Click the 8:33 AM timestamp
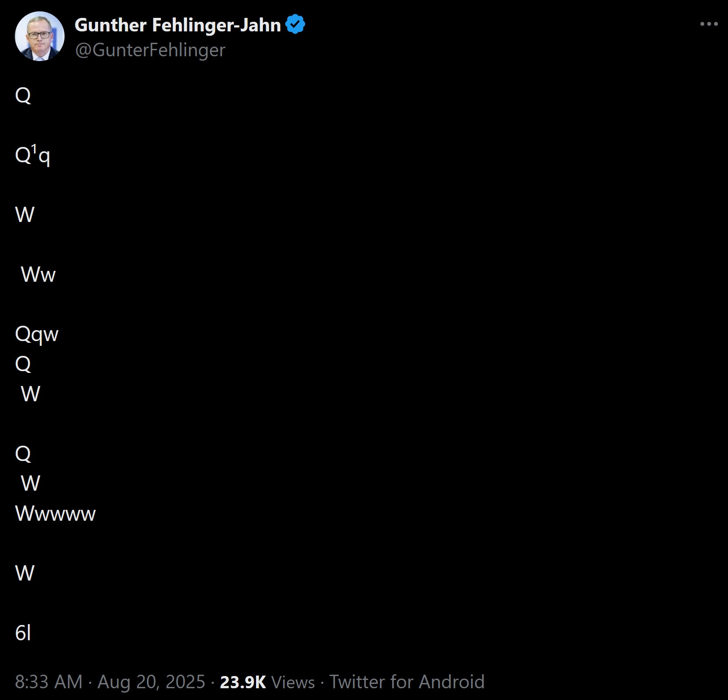The height and width of the screenshot is (700, 728). [49, 682]
